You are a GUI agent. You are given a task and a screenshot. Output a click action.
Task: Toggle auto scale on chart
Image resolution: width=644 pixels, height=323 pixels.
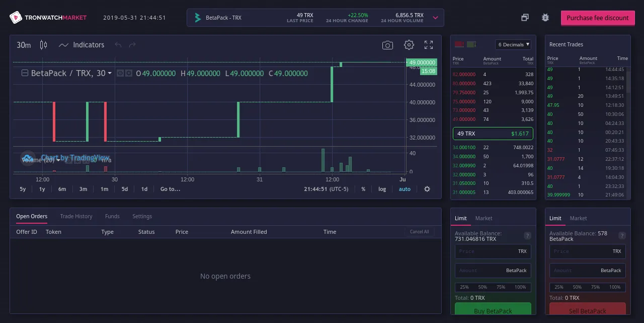405,189
